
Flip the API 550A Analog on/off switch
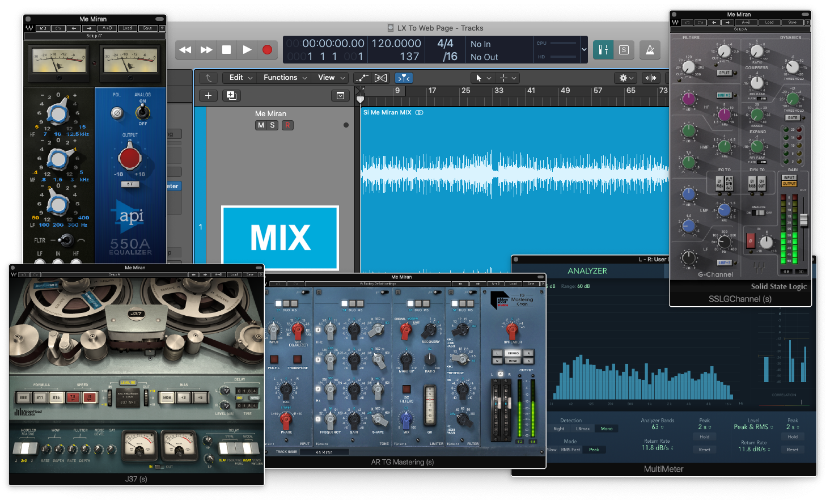point(142,112)
